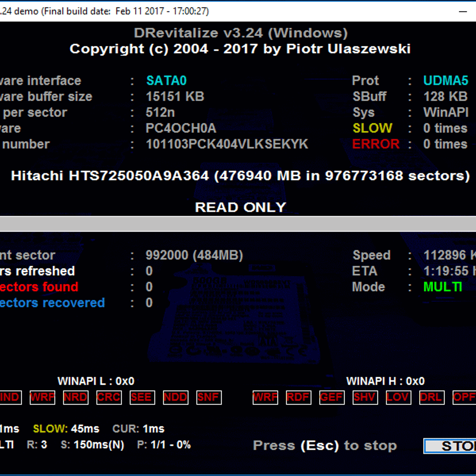Click the CUR: 1ms reading
The height and width of the screenshot is (476, 476).
138,429
